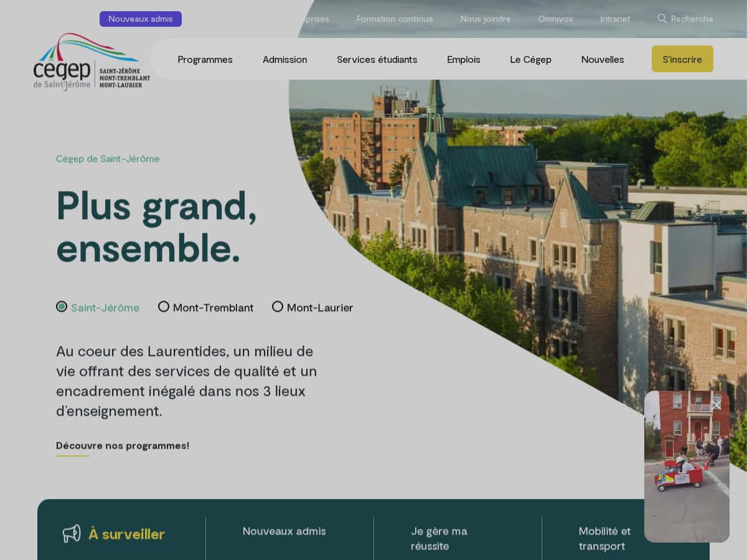
Task: Open the Intranet link
Action: [x=615, y=19]
